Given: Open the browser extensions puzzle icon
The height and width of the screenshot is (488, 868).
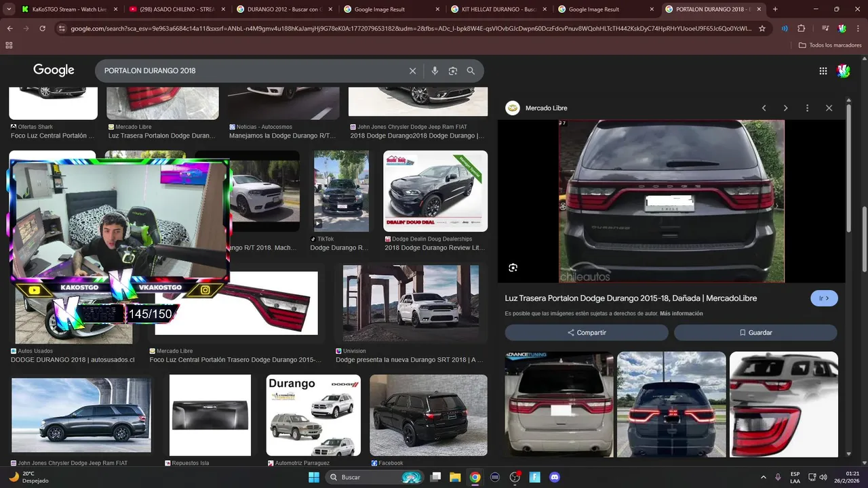Looking at the screenshot, I should click(x=802, y=28).
